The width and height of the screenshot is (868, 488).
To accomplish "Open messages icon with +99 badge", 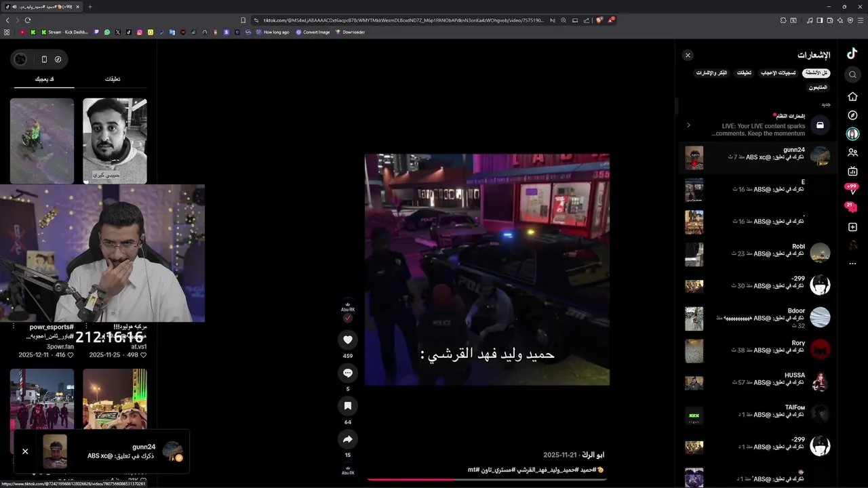I will [852, 189].
